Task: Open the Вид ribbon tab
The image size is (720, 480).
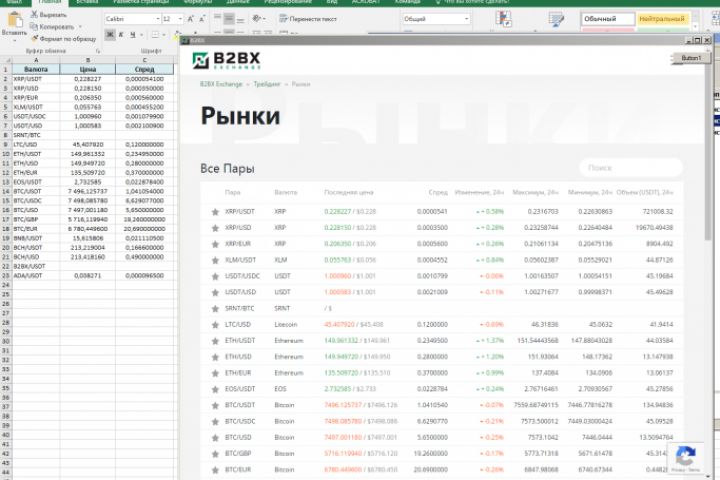Action: click(x=332, y=2)
